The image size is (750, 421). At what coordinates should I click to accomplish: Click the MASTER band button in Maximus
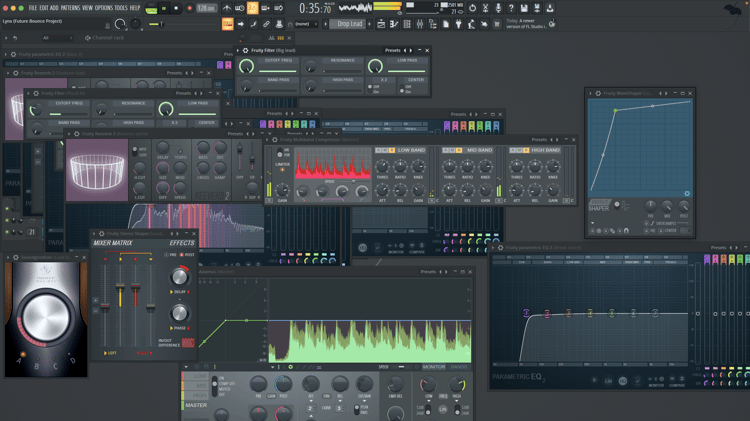(x=197, y=405)
